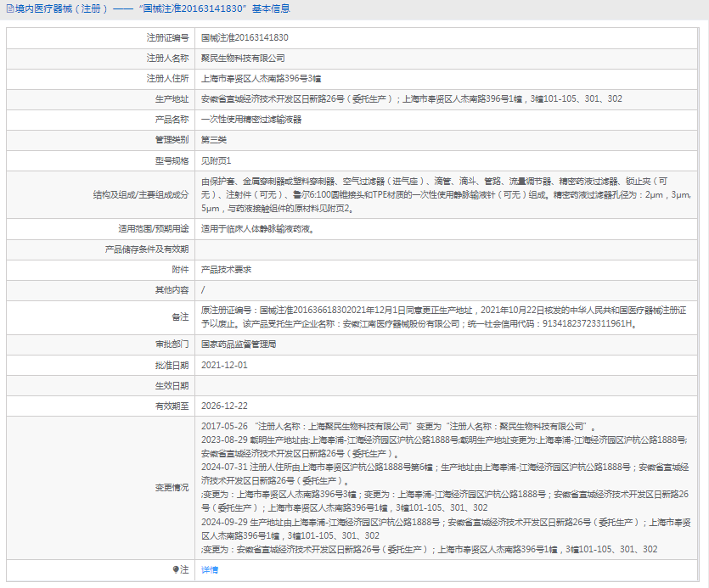Screen dimensions: 709x588
Task: Click the 注册人住所 row label
Action: tap(167, 79)
